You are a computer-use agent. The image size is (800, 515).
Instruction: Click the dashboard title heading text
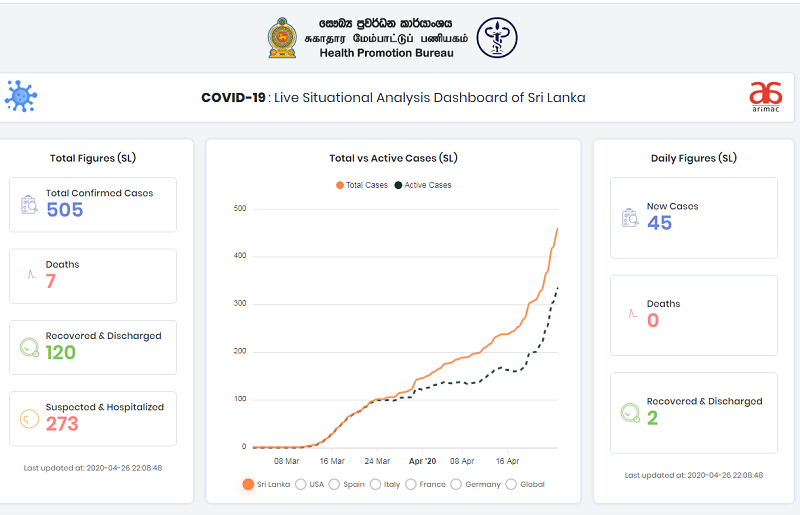click(393, 98)
